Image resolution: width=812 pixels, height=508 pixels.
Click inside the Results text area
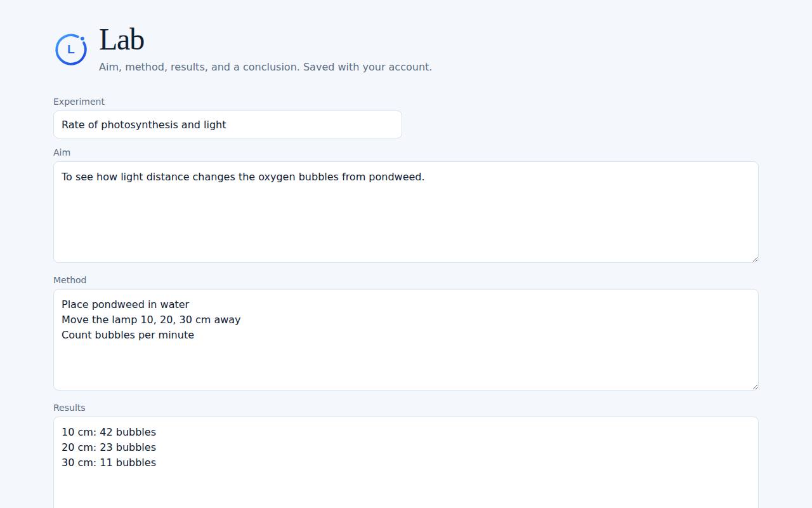(406, 462)
